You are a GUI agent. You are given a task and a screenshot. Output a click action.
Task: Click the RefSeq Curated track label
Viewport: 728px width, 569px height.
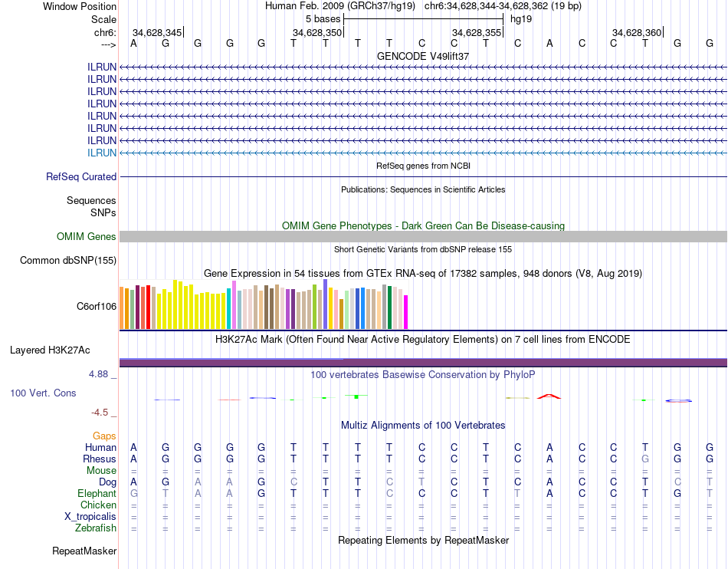click(x=81, y=177)
